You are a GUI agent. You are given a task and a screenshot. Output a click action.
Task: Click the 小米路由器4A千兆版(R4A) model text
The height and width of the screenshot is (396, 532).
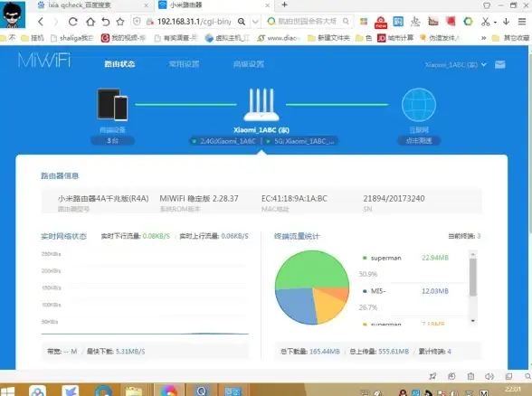[x=103, y=198]
